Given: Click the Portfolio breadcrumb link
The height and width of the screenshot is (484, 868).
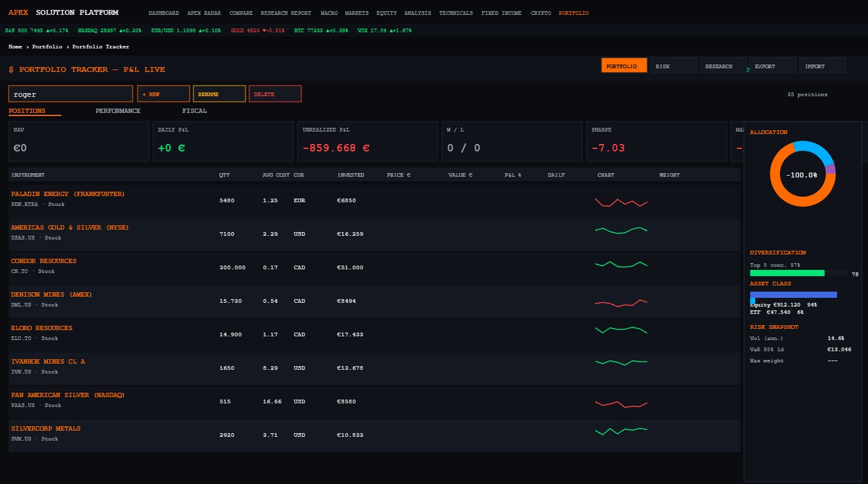Looking at the screenshot, I should (46, 47).
